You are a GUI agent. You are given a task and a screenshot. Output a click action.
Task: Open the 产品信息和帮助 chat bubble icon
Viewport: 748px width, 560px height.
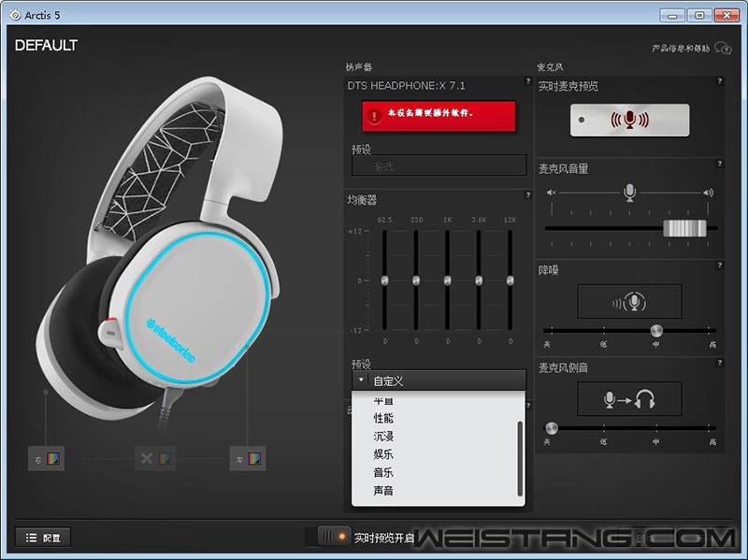723,49
